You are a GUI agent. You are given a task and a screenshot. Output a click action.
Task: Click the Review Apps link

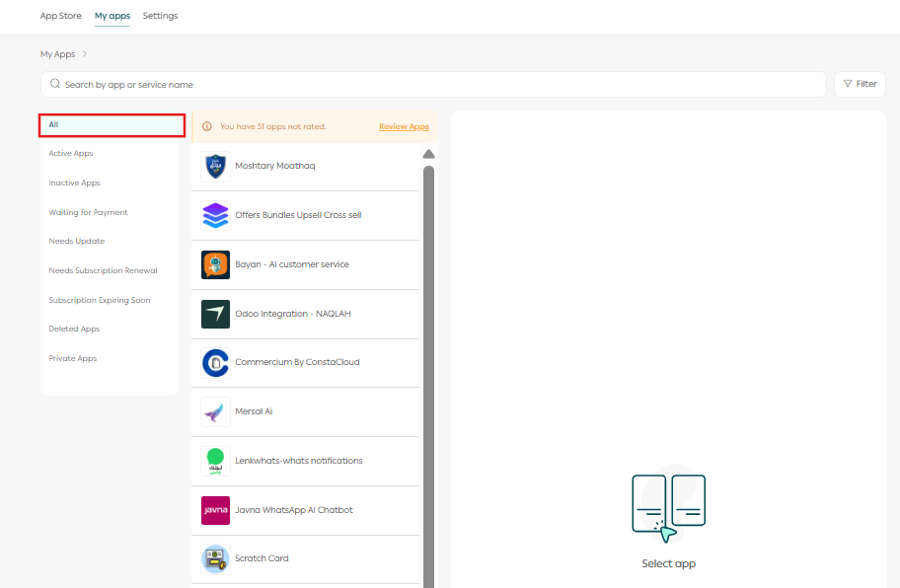coord(404,126)
